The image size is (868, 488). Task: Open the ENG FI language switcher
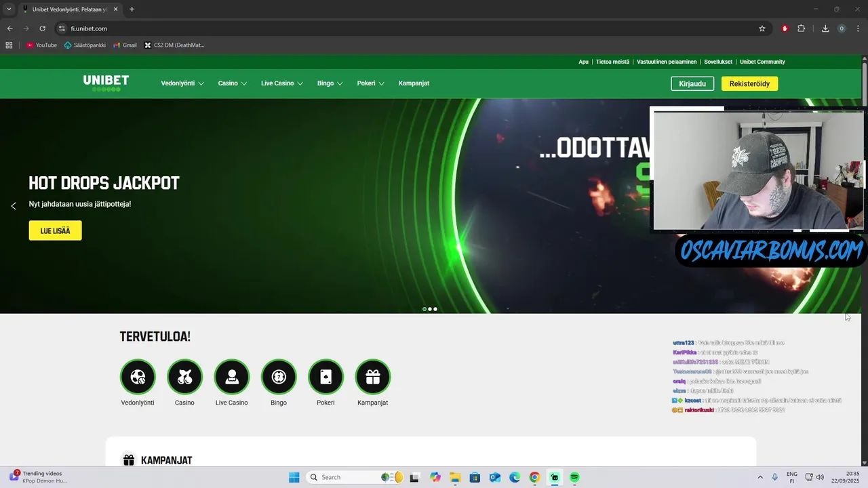click(x=791, y=477)
